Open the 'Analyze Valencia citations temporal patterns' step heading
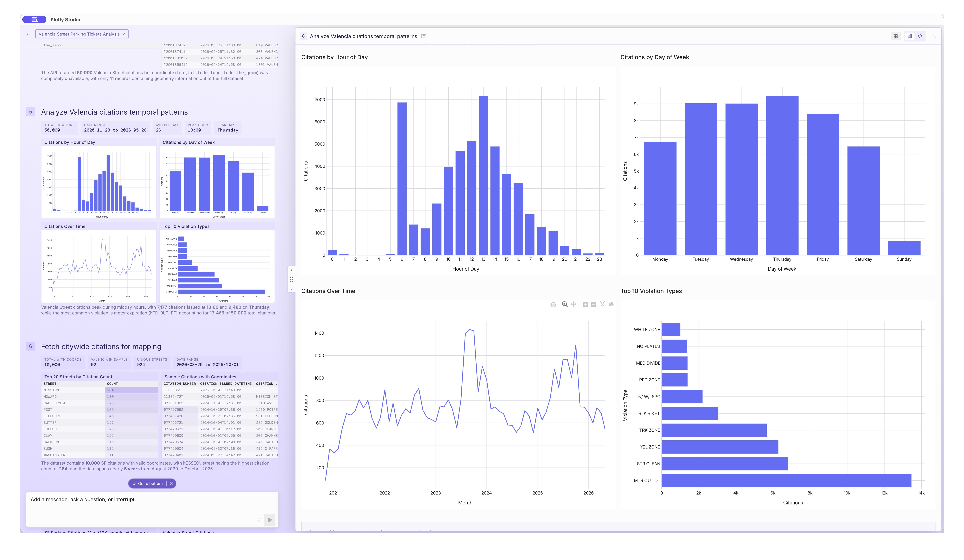Screen dimensions: 964x560 [114, 112]
